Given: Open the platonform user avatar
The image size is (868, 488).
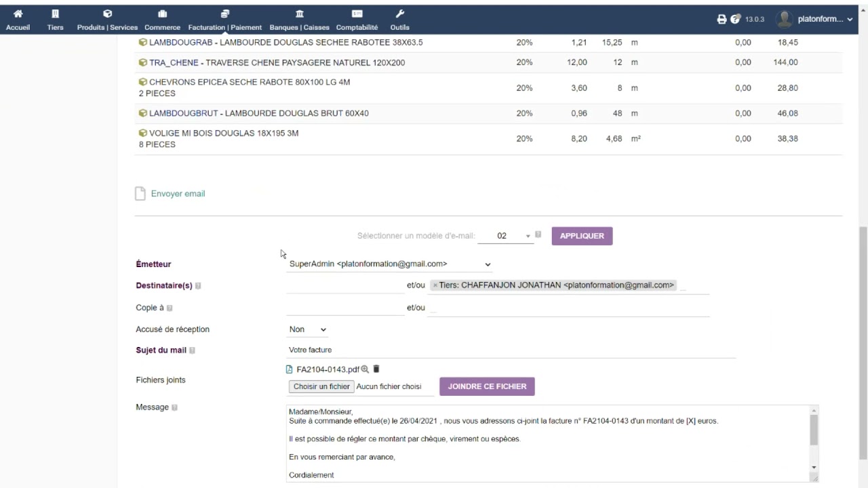Looking at the screenshot, I should pos(785,19).
